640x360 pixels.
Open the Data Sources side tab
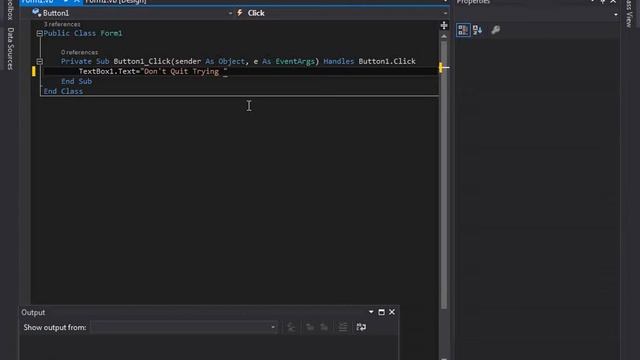point(10,49)
